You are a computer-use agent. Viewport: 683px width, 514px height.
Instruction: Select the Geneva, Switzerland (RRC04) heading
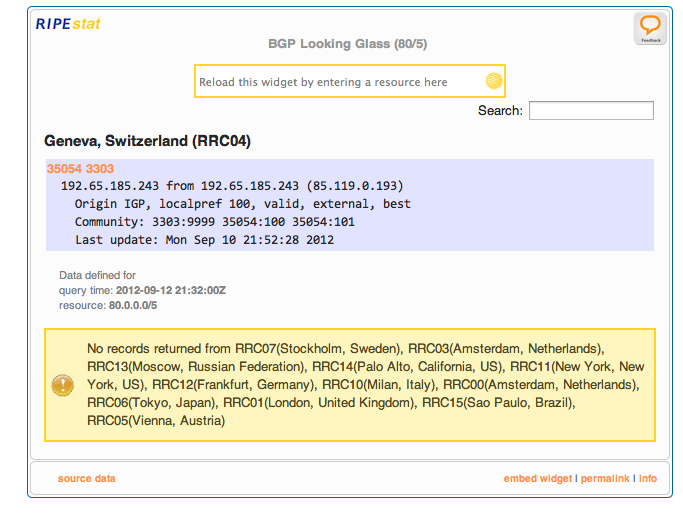coord(147,141)
